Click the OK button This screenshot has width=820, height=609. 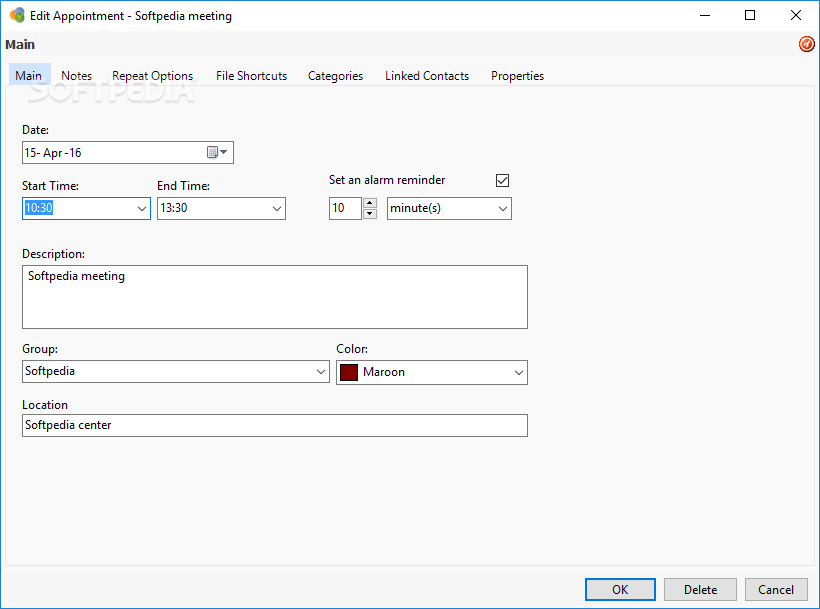(620, 590)
